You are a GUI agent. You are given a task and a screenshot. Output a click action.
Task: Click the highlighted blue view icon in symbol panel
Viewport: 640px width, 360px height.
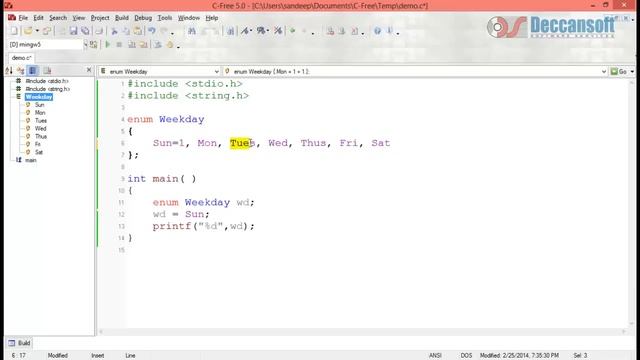point(33,71)
